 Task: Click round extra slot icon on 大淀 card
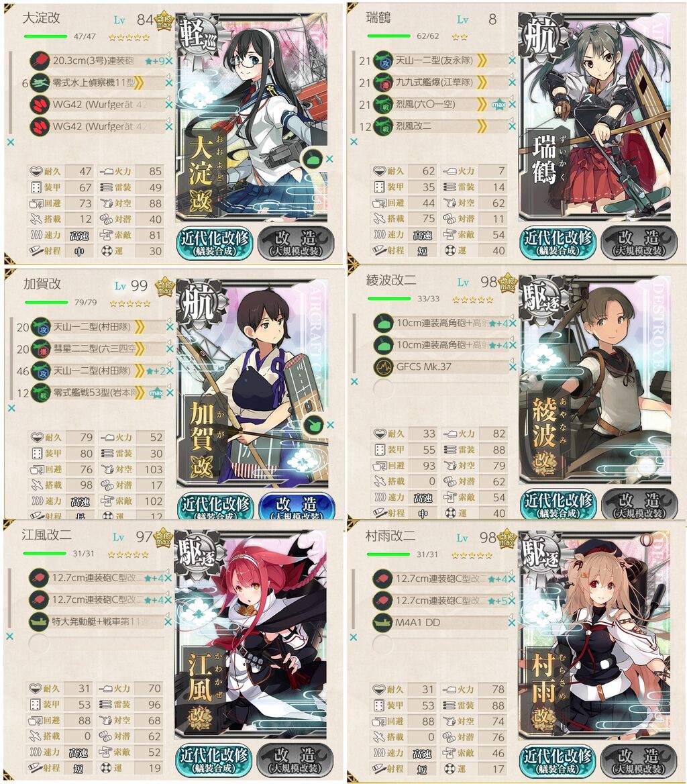coord(313,159)
